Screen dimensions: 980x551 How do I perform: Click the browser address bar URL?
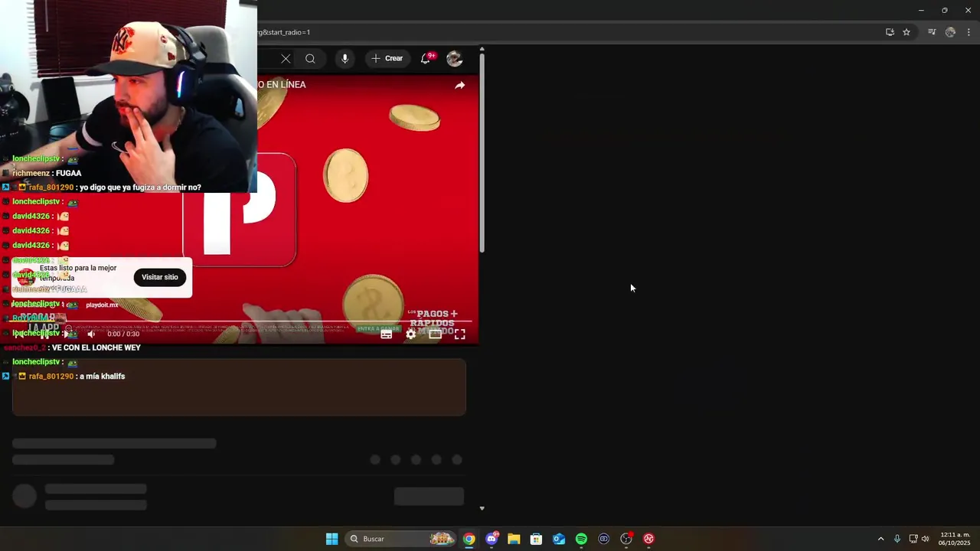[x=283, y=32]
